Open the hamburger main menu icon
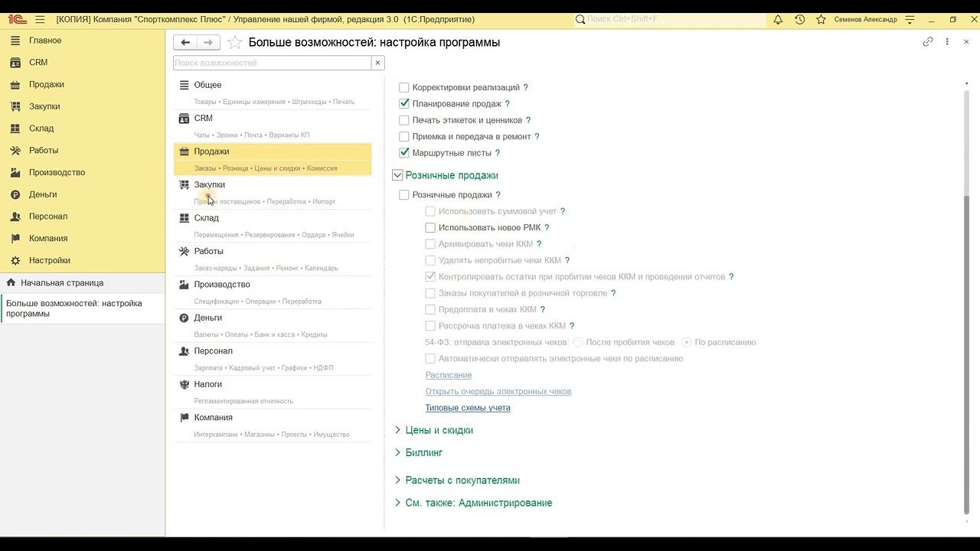The height and width of the screenshot is (551, 980). [40, 19]
